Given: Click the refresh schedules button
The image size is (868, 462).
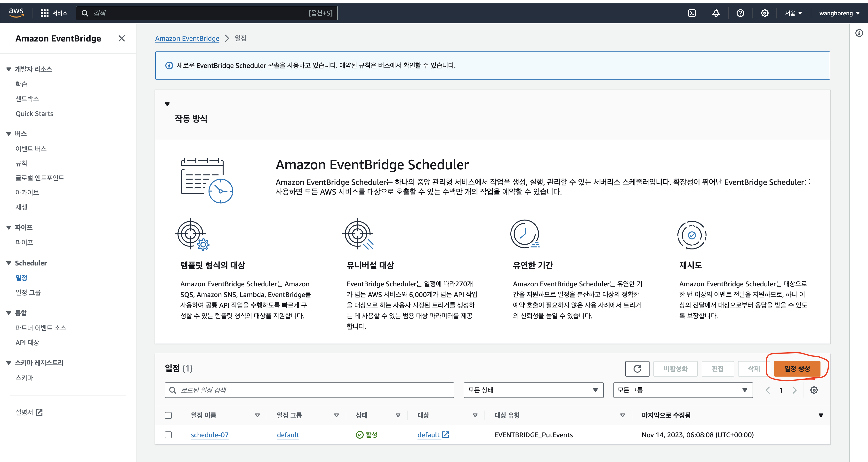Looking at the screenshot, I should pyautogui.click(x=637, y=369).
